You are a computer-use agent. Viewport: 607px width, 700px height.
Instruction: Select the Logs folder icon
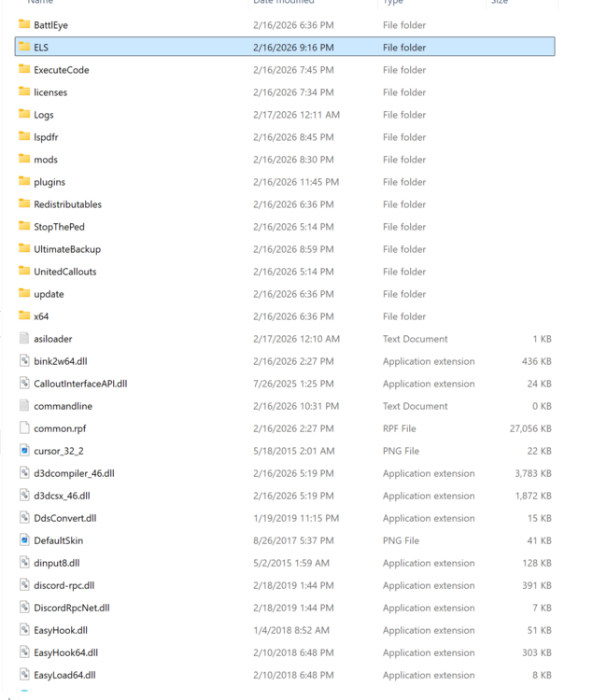[24, 114]
